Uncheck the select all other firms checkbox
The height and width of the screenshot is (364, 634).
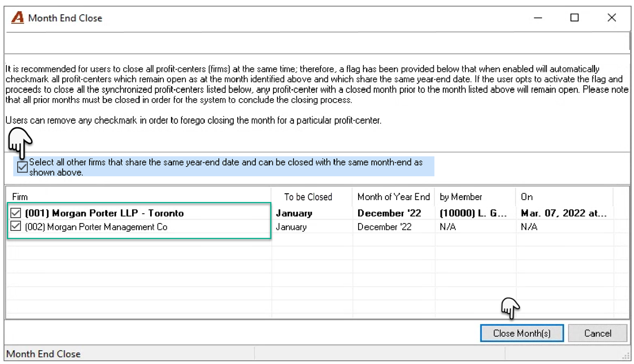click(x=22, y=167)
